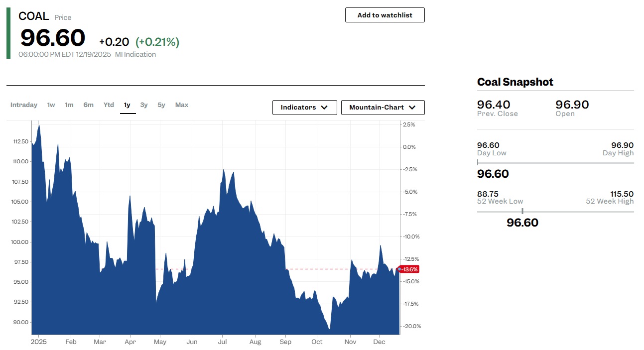The image size is (644, 350).
Task: Select the Ytd range tab
Action: click(x=109, y=105)
